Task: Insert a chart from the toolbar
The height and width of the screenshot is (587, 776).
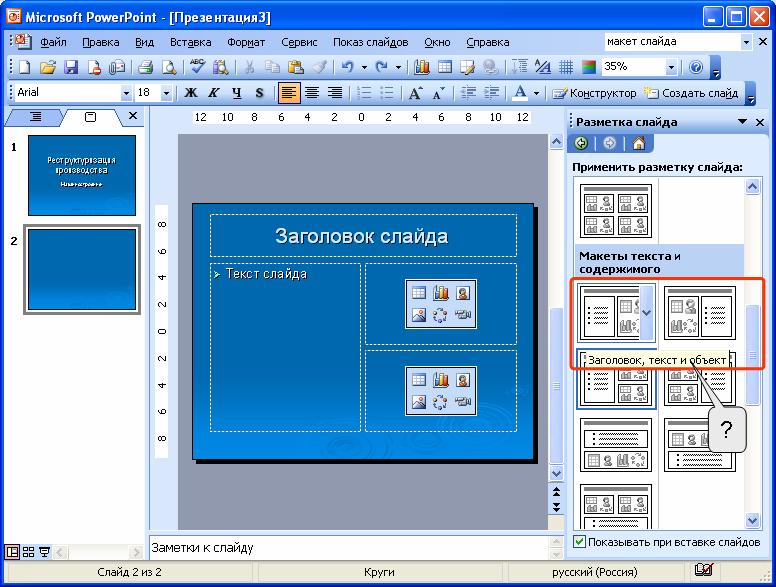Action: 421,67
